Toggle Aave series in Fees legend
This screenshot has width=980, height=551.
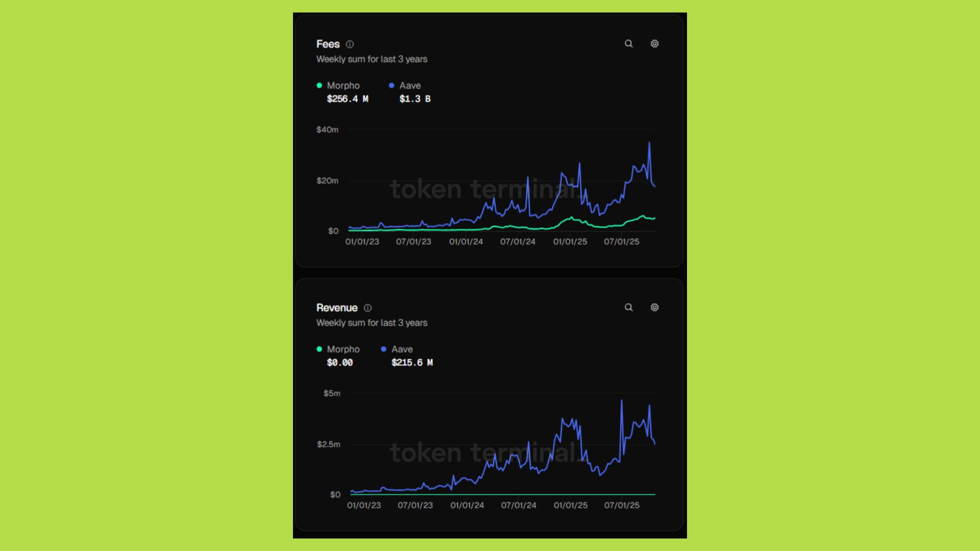(410, 86)
